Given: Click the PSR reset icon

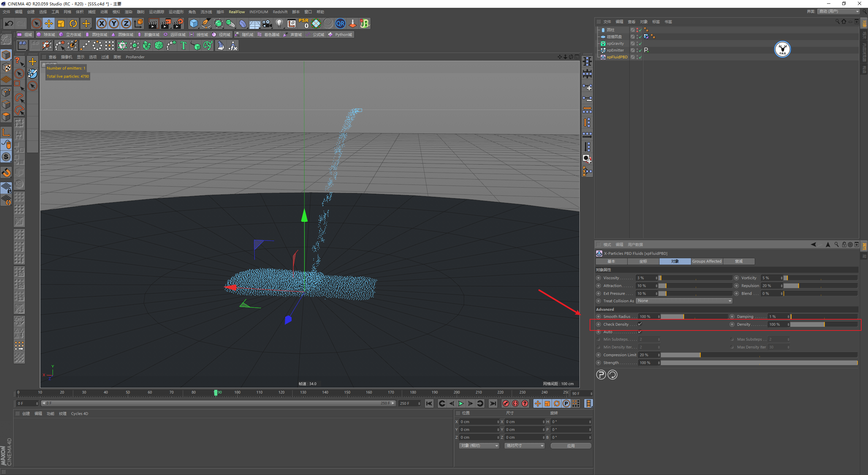Looking at the screenshot, I should (x=303, y=23).
